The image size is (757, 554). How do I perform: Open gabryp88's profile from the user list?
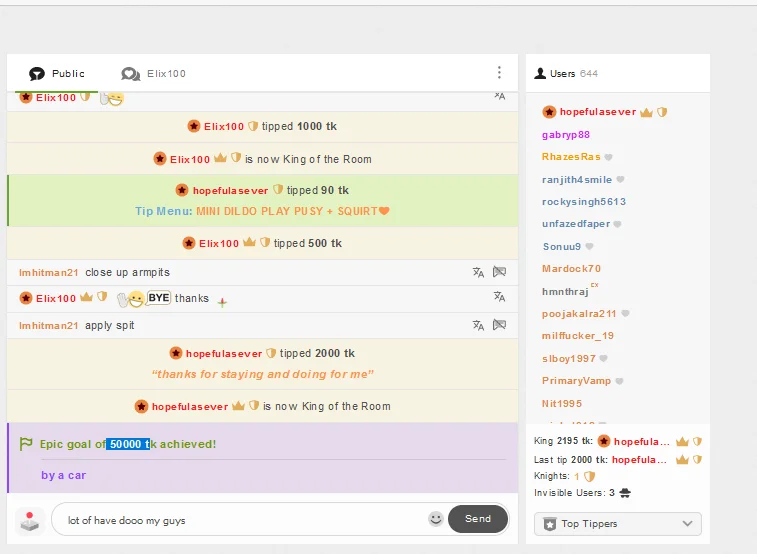566,134
